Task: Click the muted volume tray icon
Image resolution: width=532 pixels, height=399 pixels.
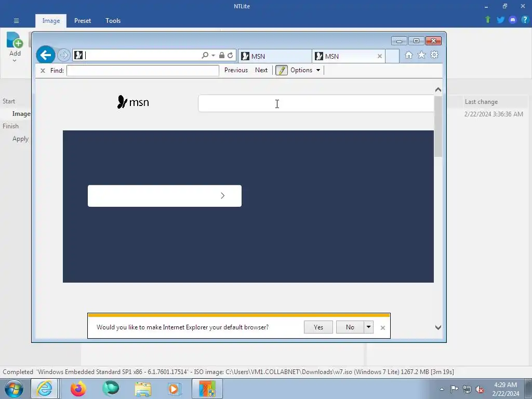Action: point(480,389)
